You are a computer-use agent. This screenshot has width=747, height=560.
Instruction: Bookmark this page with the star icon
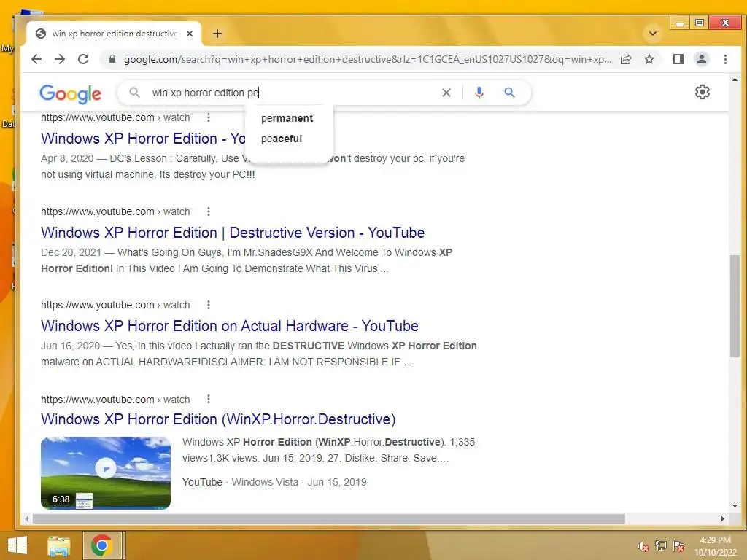[x=649, y=59]
